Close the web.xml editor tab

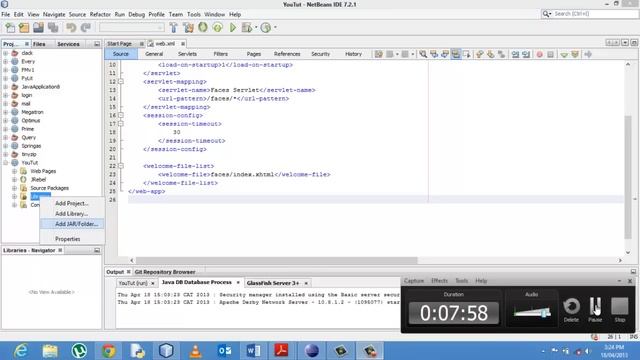pos(183,44)
